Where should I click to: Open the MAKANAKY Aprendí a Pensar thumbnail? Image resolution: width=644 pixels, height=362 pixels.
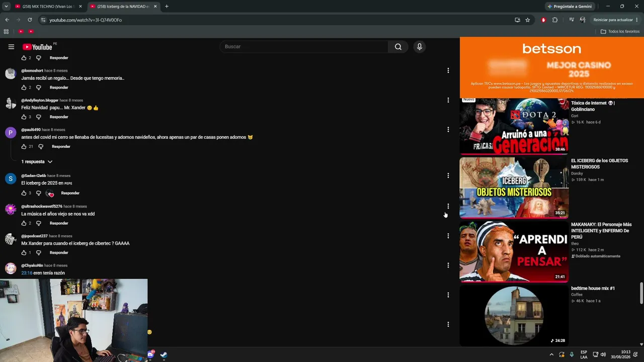pos(514,252)
